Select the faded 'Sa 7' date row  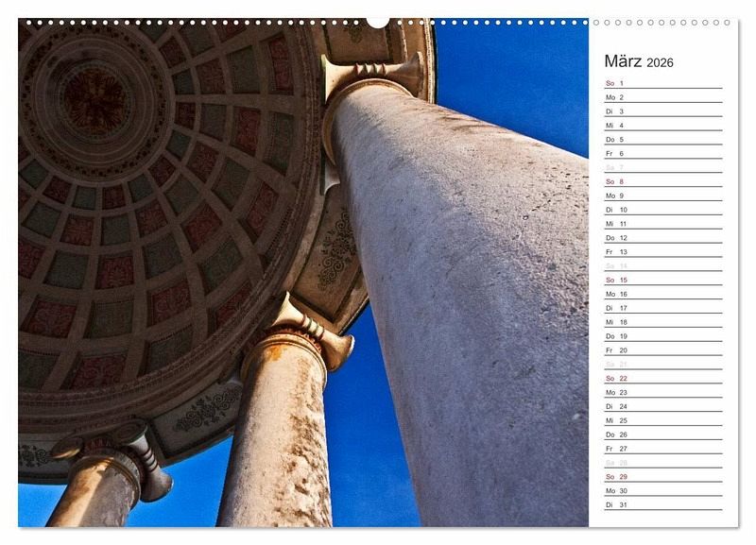tap(663, 167)
